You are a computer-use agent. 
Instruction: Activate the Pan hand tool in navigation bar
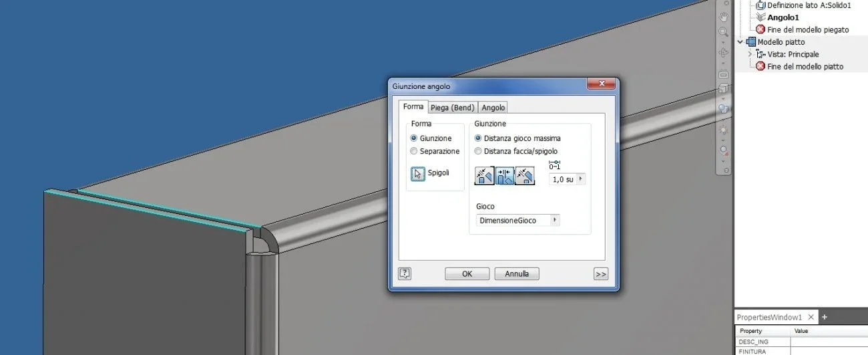(x=724, y=17)
